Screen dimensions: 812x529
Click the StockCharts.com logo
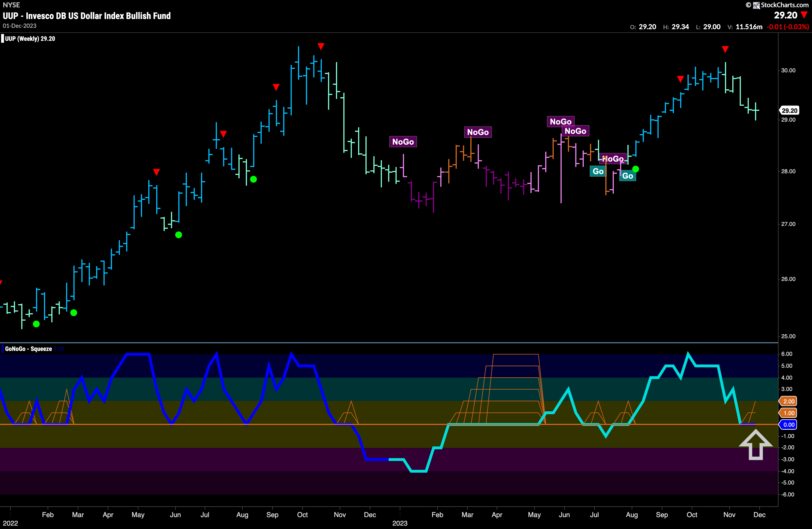[781, 5]
